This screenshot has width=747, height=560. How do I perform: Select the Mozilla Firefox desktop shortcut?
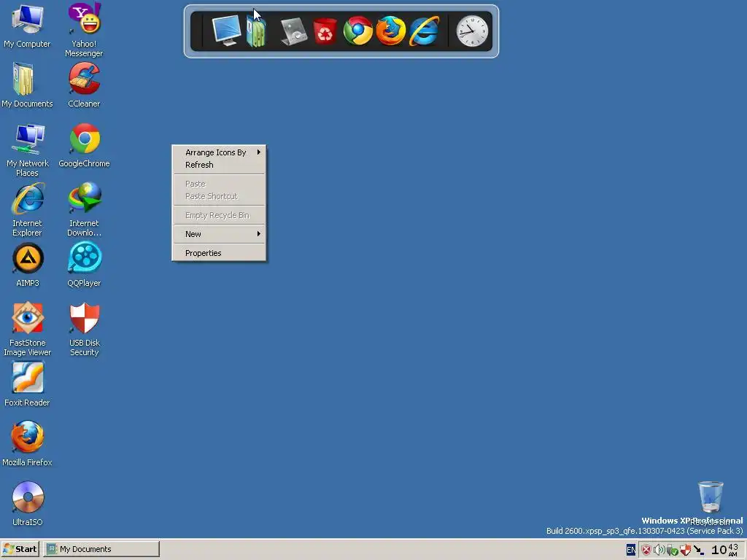pyautogui.click(x=27, y=443)
